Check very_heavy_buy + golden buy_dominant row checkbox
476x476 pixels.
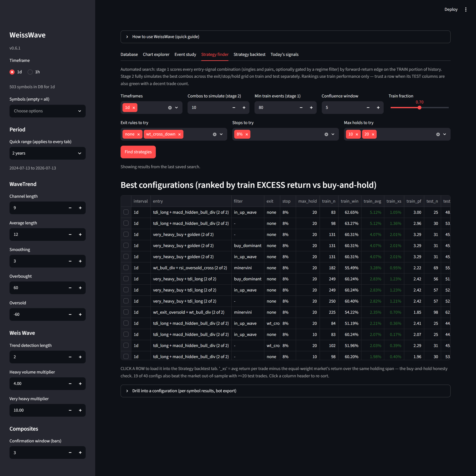pos(126,245)
